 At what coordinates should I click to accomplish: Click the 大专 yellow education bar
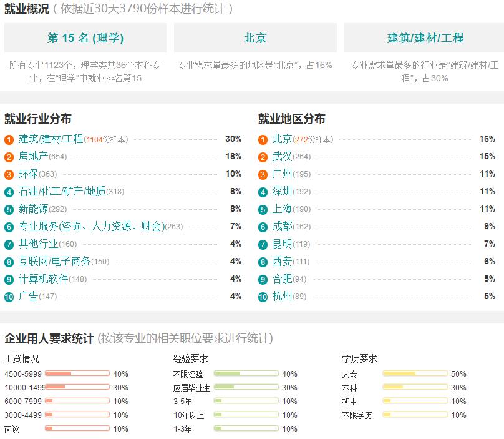pyautogui.click(x=415, y=373)
